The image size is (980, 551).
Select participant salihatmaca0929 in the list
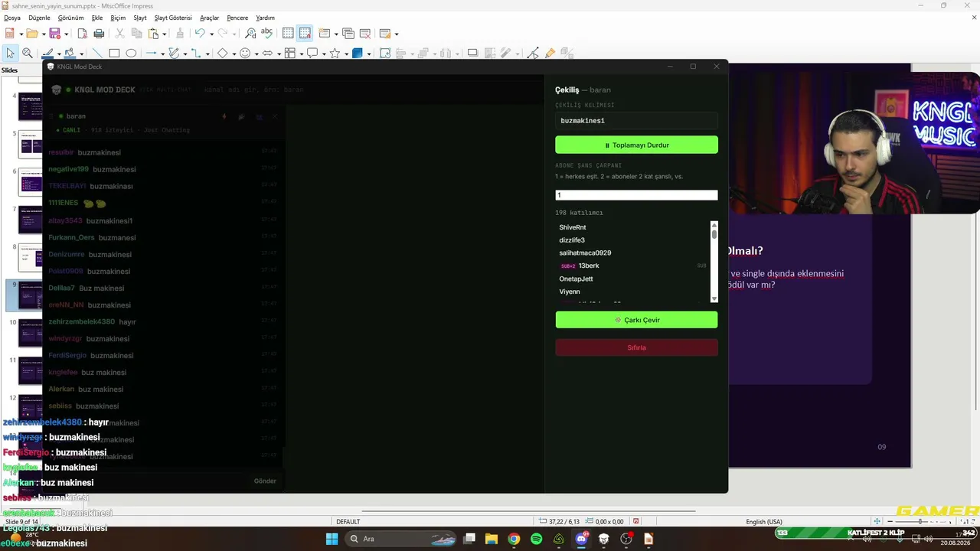[585, 253]
